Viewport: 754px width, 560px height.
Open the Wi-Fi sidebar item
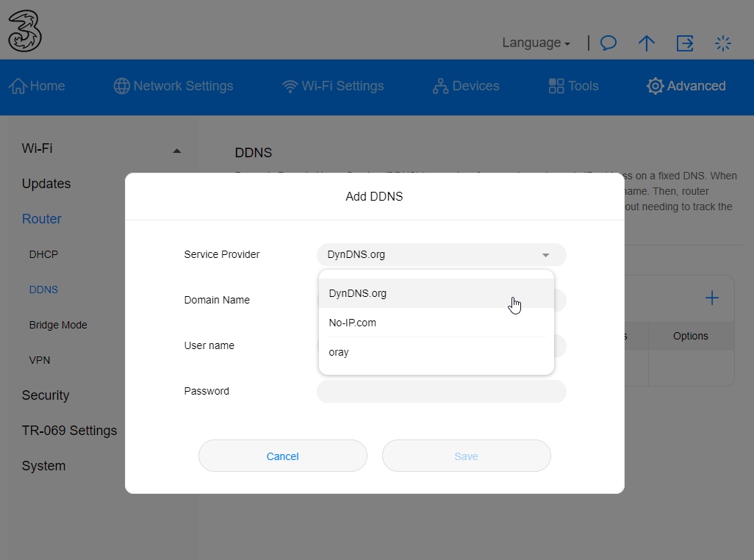pos(37,148)
